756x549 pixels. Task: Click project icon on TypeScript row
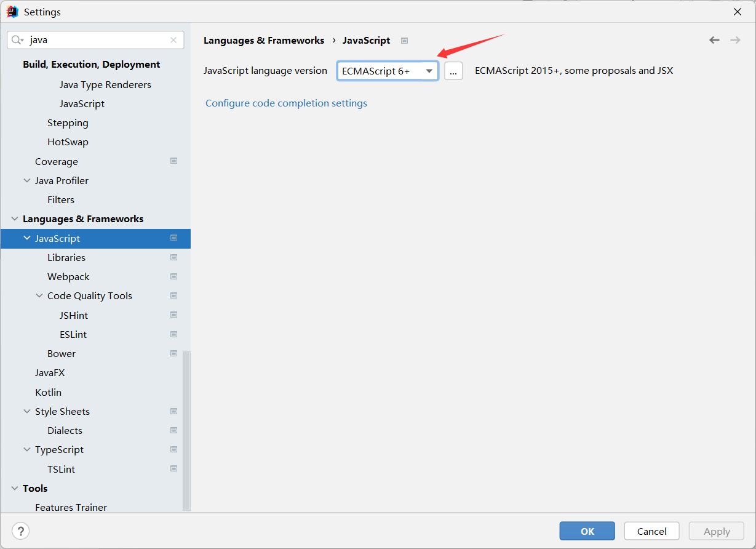coord(173,449)
